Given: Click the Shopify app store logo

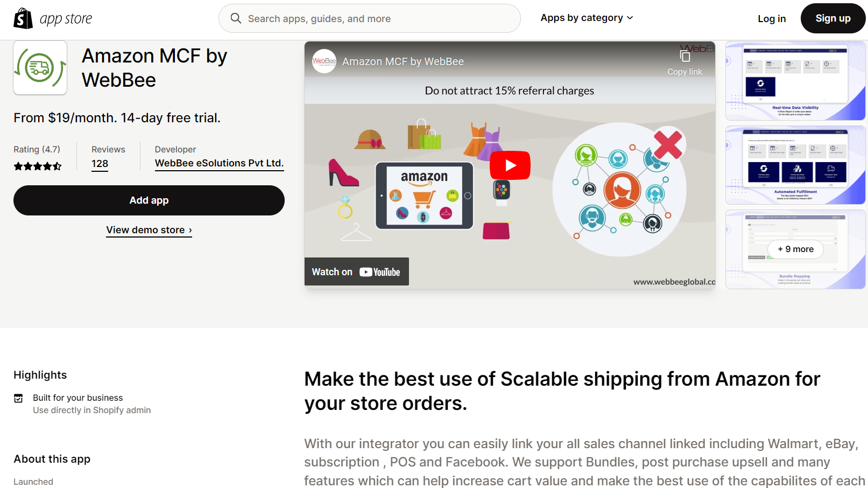Looking at the screenshot, I should [53, 19].
